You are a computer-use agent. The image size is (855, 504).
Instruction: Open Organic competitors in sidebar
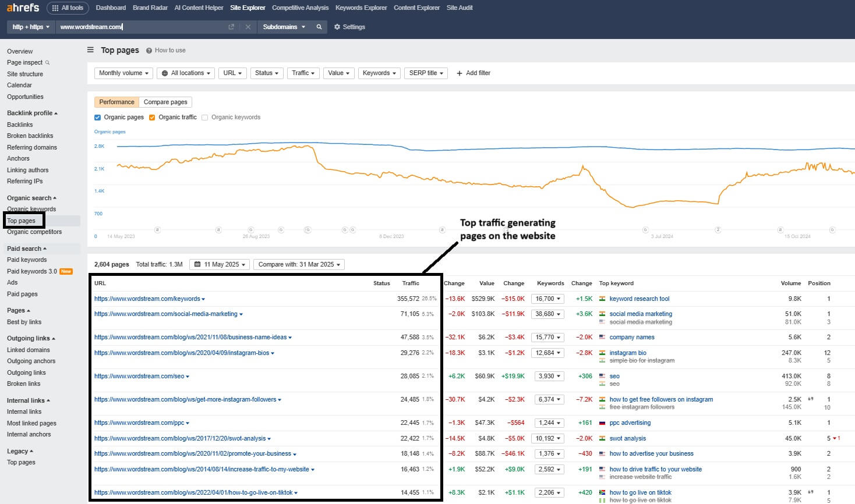tap(34, 232)
